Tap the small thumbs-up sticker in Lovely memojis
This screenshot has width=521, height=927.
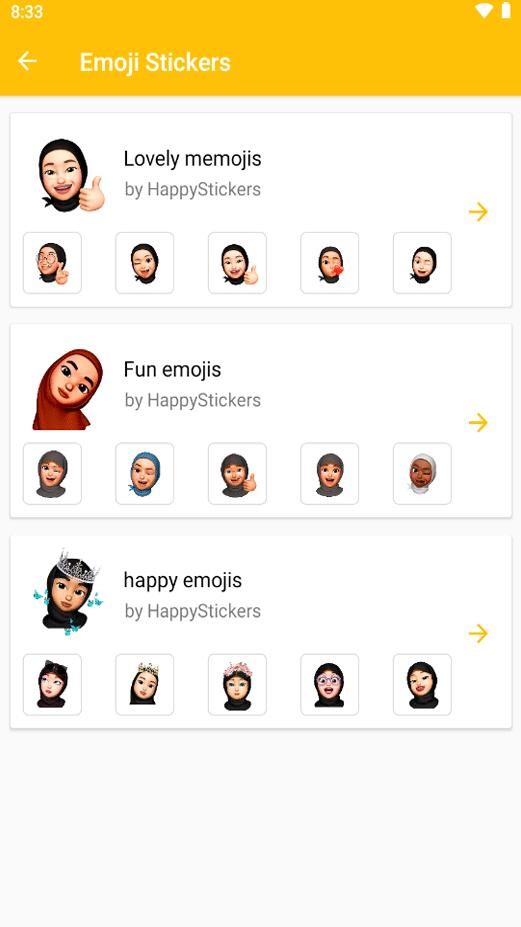[x=237, y=263]
